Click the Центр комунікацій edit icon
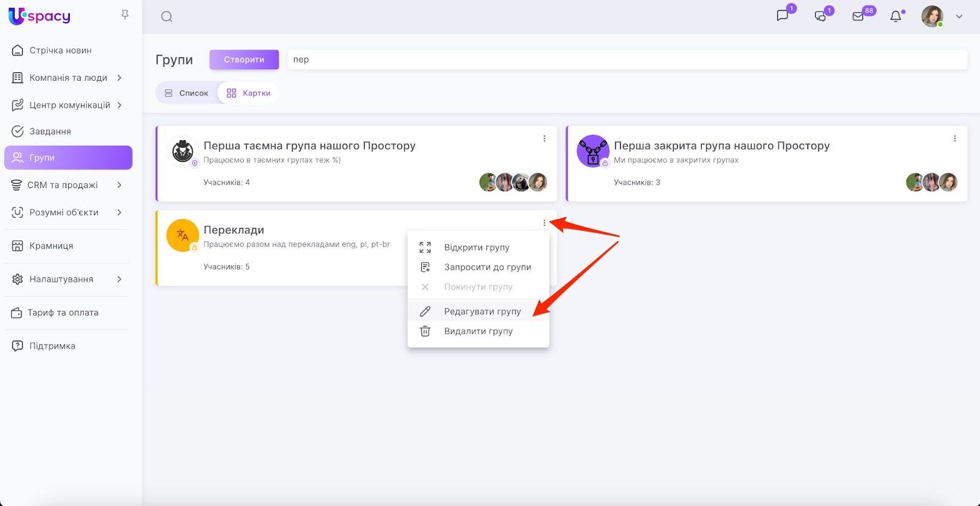The width and height of the screenshot is (980, 506). coord(18,105)
